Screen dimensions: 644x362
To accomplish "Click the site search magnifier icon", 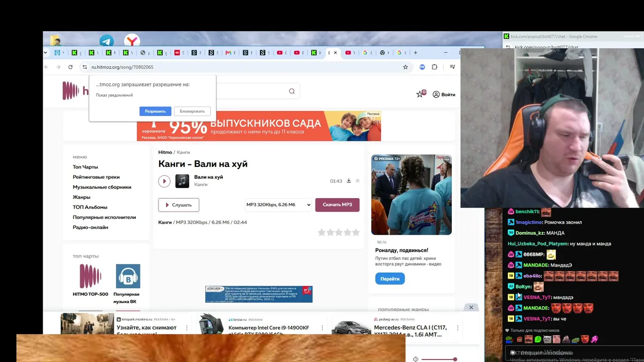I will (292, 91).
